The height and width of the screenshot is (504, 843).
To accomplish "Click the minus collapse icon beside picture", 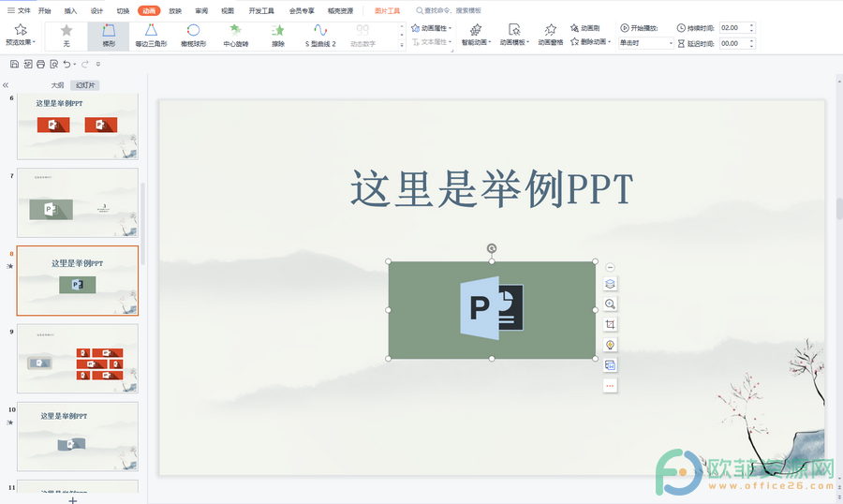I will point(610,267).
